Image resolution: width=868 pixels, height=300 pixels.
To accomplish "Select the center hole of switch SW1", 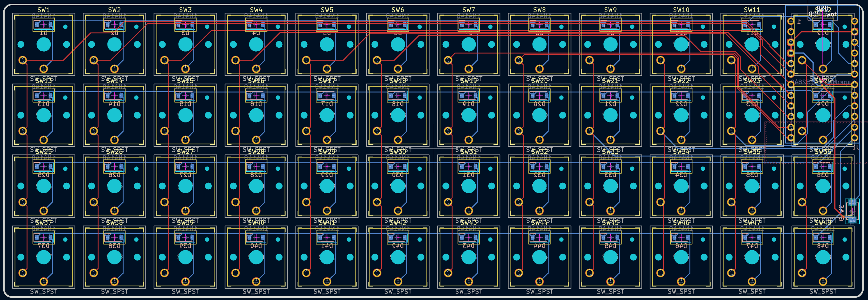I will tap(44, 44).
